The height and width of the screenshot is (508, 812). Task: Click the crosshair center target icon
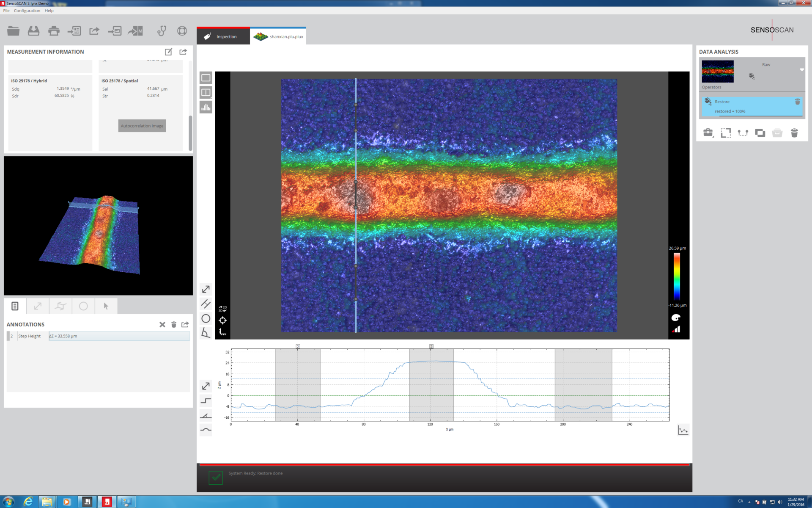[222, 320]
